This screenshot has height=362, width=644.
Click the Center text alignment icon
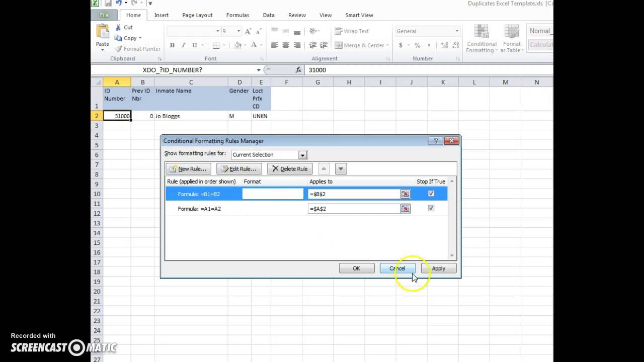tap(286, 45)
